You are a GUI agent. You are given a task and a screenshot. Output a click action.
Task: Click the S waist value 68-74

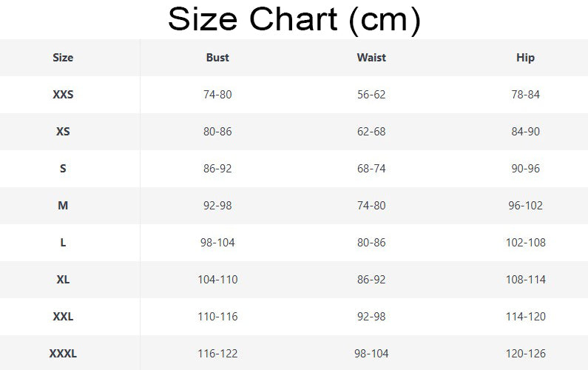[x=371, y=169]
